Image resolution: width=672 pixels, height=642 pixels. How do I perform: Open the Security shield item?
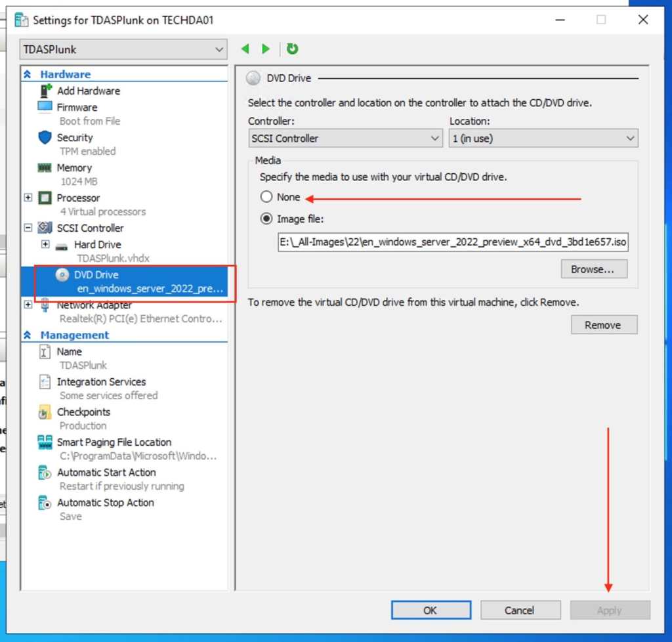pos(45,138)
